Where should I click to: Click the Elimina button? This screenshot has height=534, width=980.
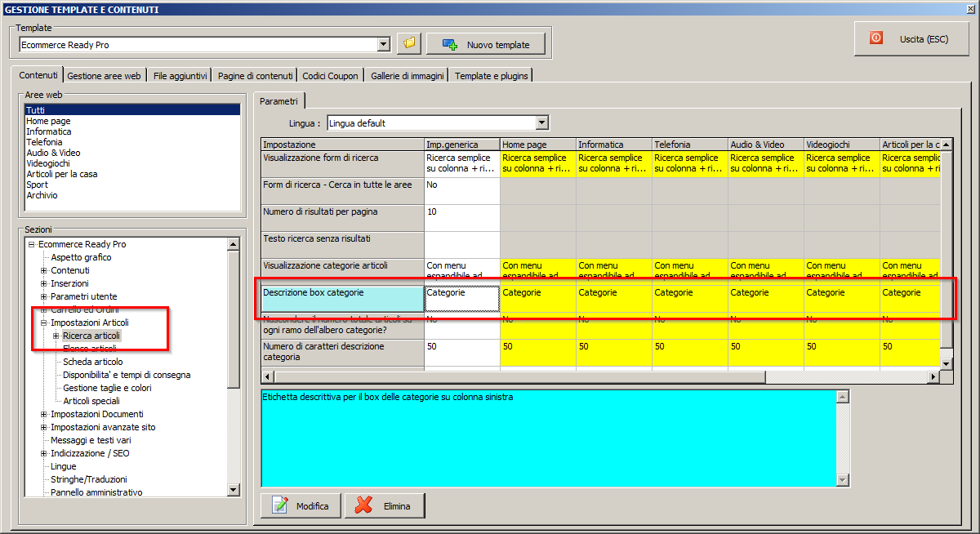(385, 505)
